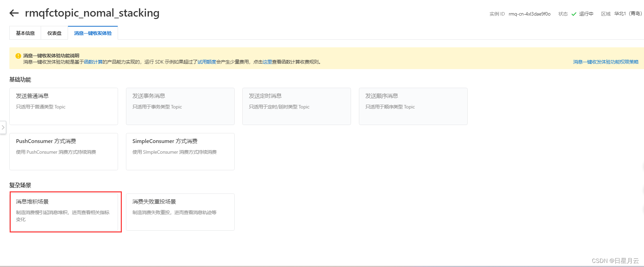The height and width of the screenshot is (267, 644).
Task: Click the 这里 billing rules link
Action: [x=267, y=62]
